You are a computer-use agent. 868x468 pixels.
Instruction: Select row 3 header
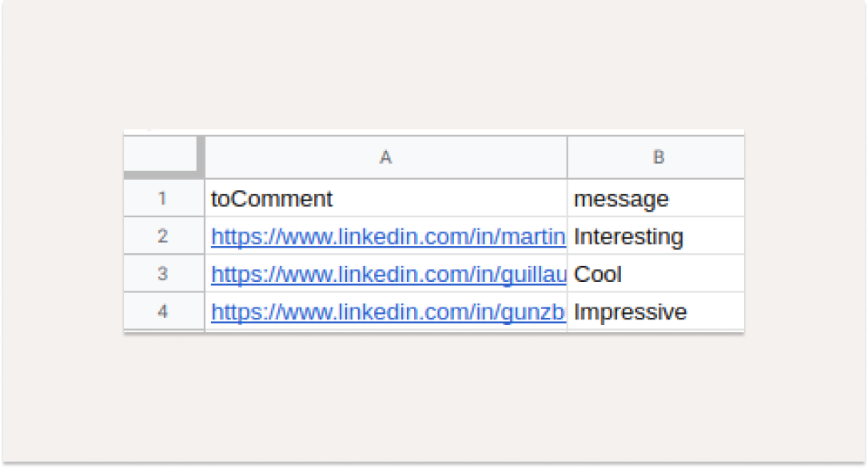click(x=163, y=273)
